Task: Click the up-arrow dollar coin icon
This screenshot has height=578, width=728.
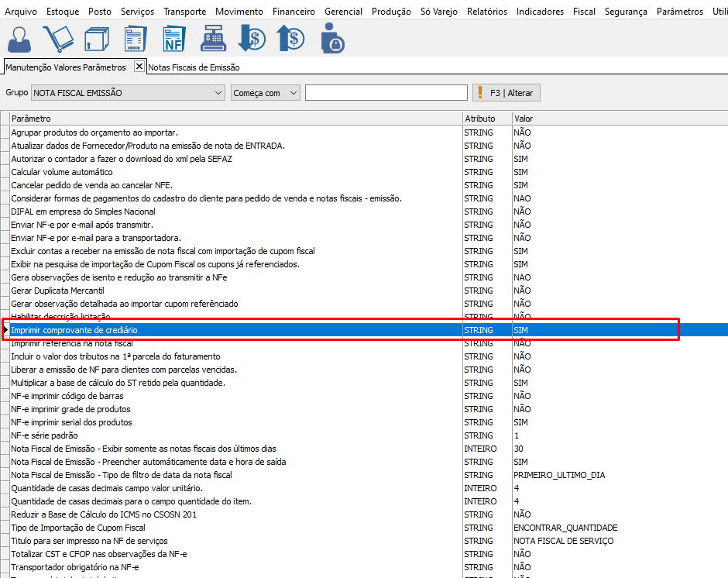Action: 291,39
